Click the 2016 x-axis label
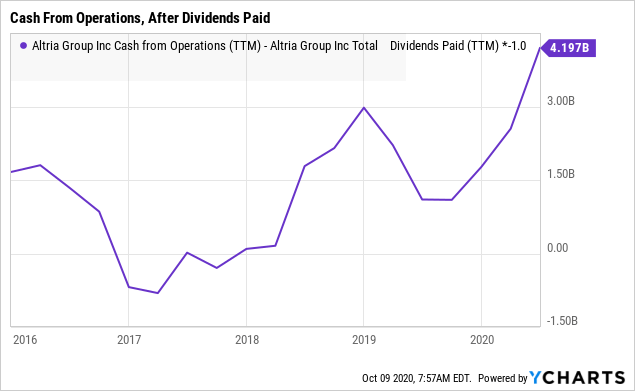 coord(25,340)
